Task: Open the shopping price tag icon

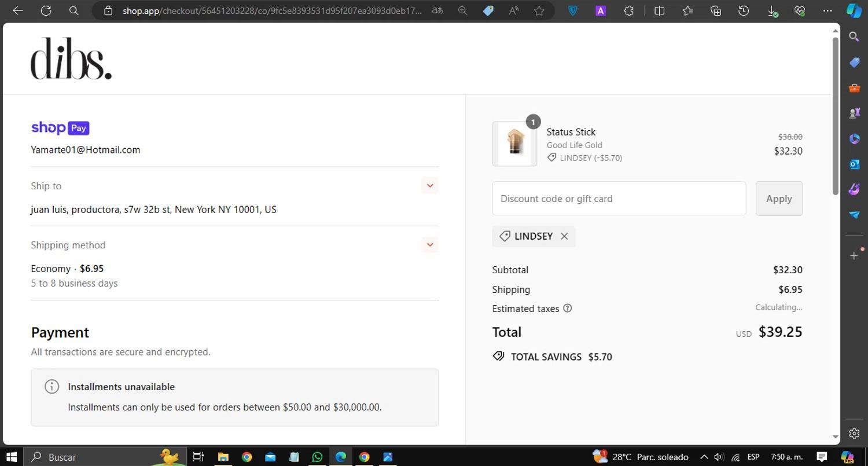Action: (488, 10)
